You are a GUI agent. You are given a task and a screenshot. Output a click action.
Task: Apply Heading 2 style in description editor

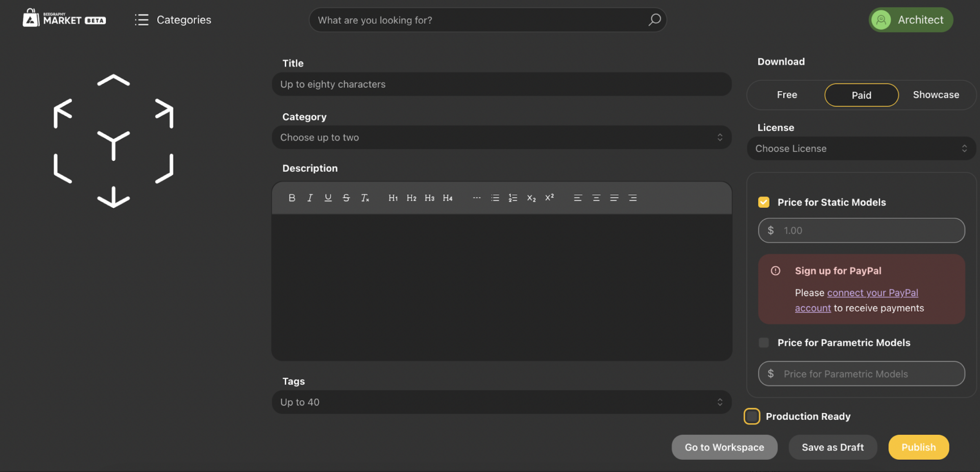(x=411, y=198)
